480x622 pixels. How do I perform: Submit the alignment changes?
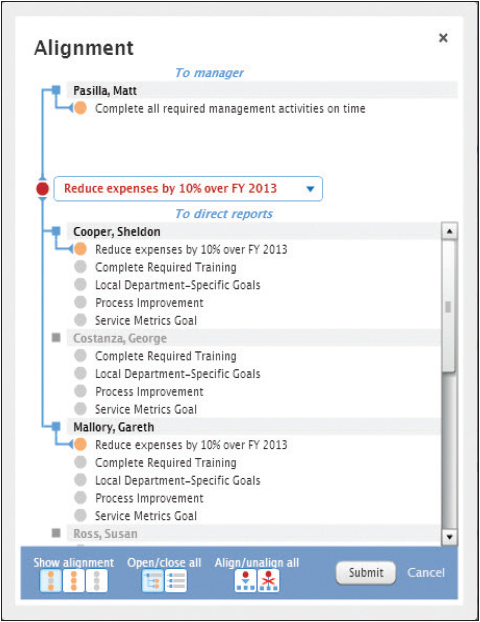click(366, 573)
